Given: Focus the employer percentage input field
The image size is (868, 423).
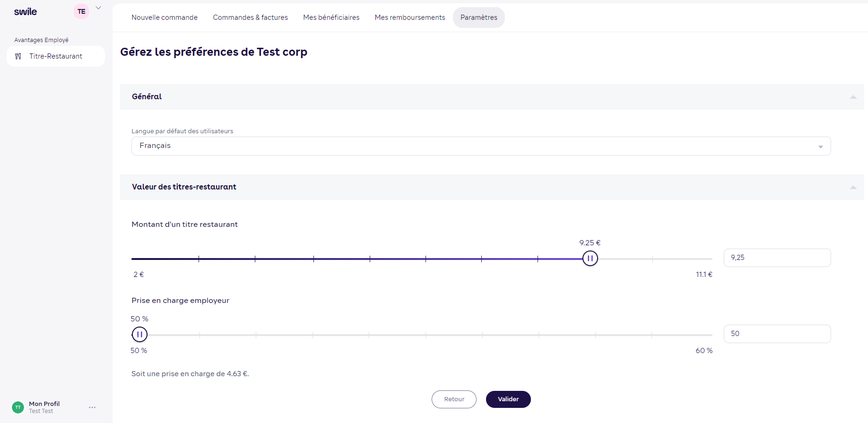Looking at the screenshot, I should pos(777,334).
